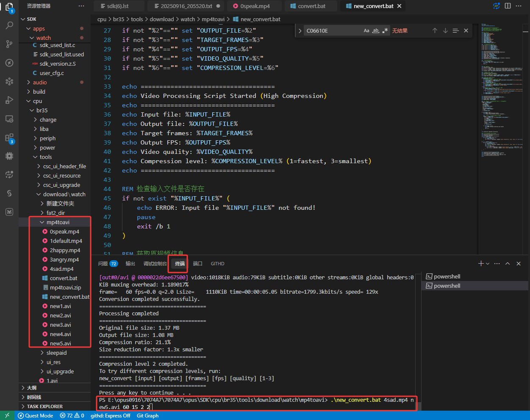Open Extensions view with badge 3
The height and width of the screenshot is (420, 530).
pos(9,138)
